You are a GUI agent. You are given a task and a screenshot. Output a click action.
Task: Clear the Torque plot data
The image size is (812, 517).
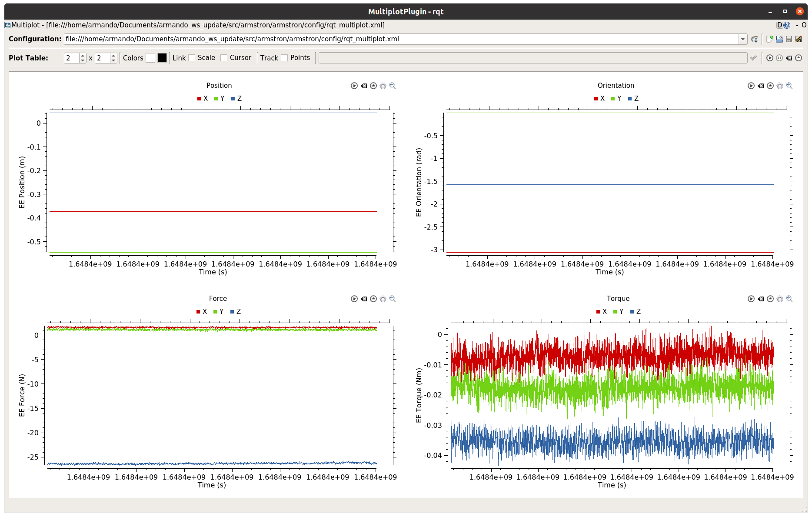coord(761,299)
